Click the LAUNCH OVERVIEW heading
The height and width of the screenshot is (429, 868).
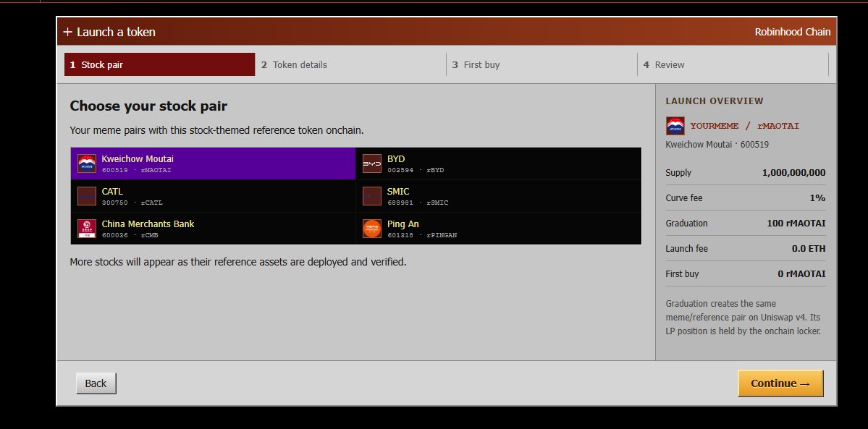pos(714,101)
